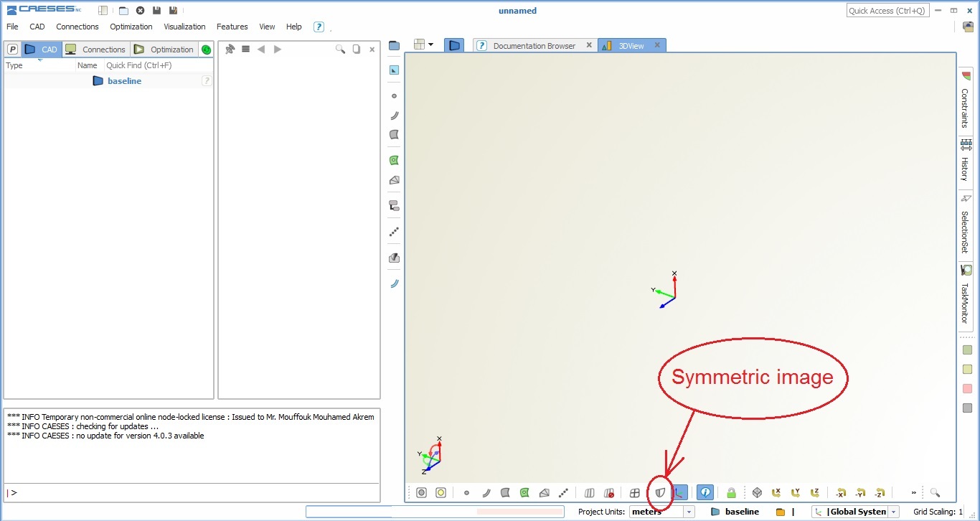Image resolution: width=980 pixels, height=521 pixels.
Task: Select the pink color swatch on right sidebar
Action: tap(967, 389)
